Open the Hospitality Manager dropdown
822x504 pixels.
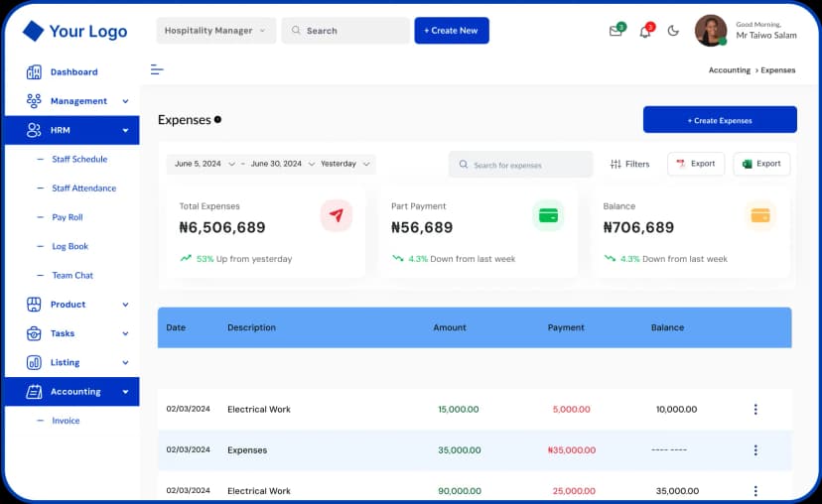(x=216, y=31)
